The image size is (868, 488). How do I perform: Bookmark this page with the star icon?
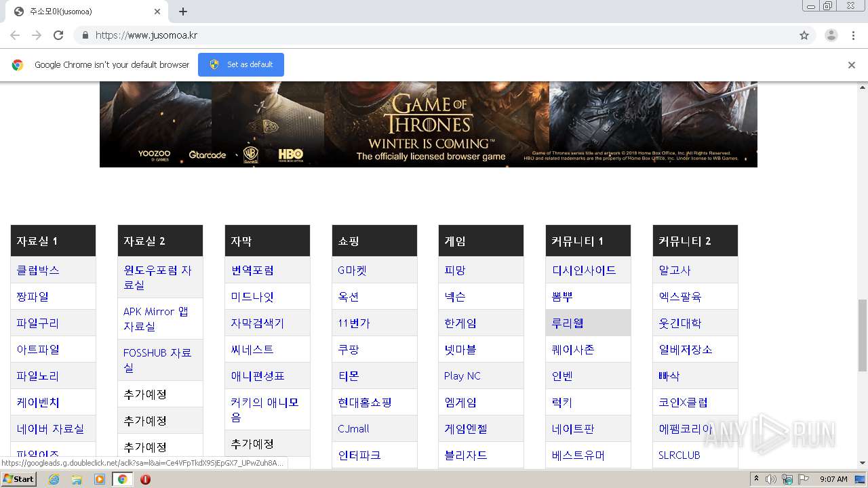(x=804, y=35)
